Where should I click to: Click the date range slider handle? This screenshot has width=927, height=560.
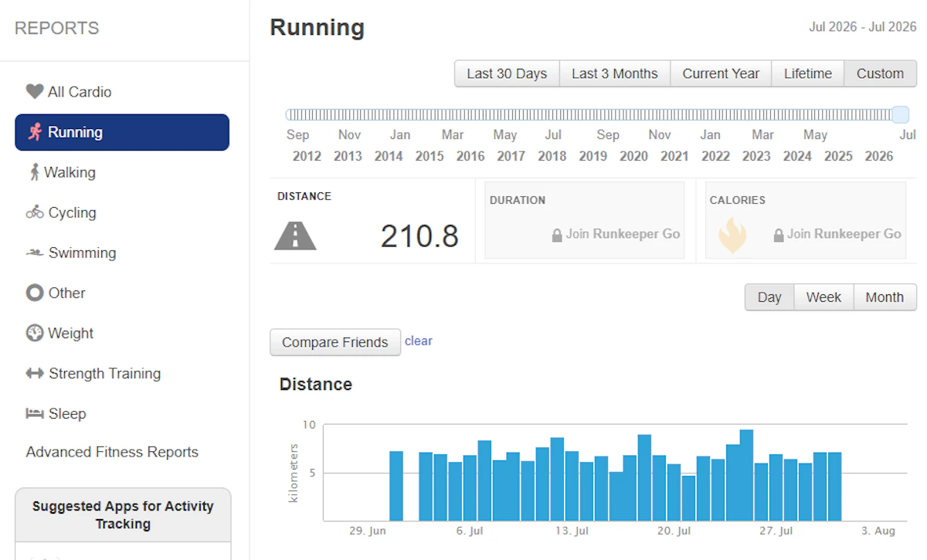(900, 115)
